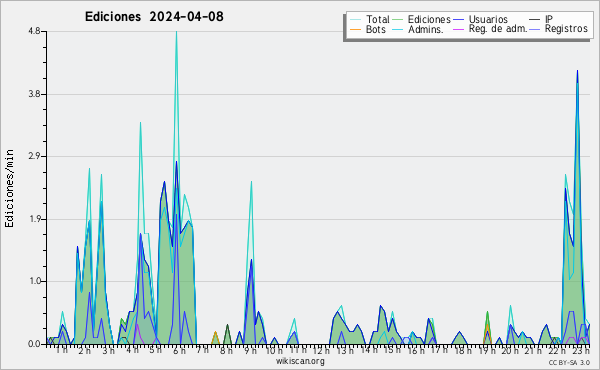Click the '7 h' x-axis label
The height and width of the screenshot is (370, 600).
pos(202,349)
